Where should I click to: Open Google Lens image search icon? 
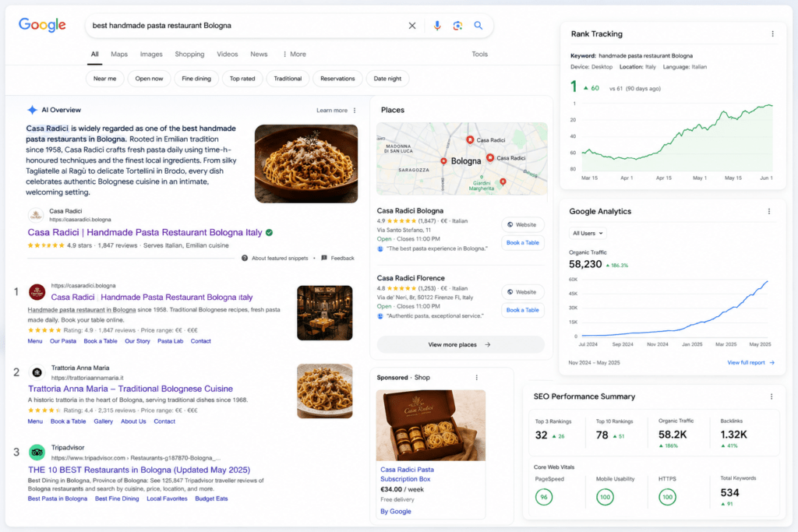457,26
